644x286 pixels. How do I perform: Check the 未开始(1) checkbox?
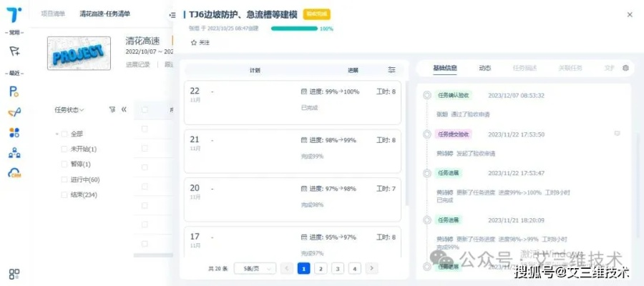tap(64, 149)
